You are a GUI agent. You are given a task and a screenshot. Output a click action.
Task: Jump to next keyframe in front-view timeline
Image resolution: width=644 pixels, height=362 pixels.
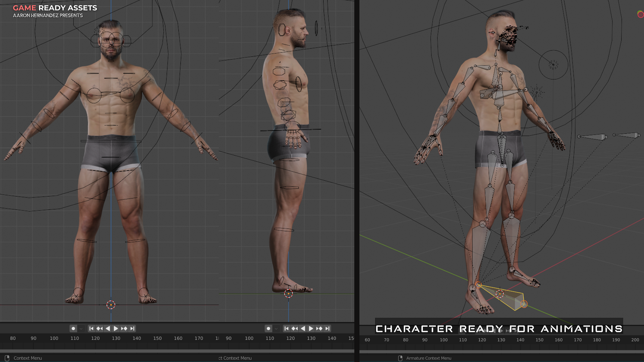coord(124,329)
